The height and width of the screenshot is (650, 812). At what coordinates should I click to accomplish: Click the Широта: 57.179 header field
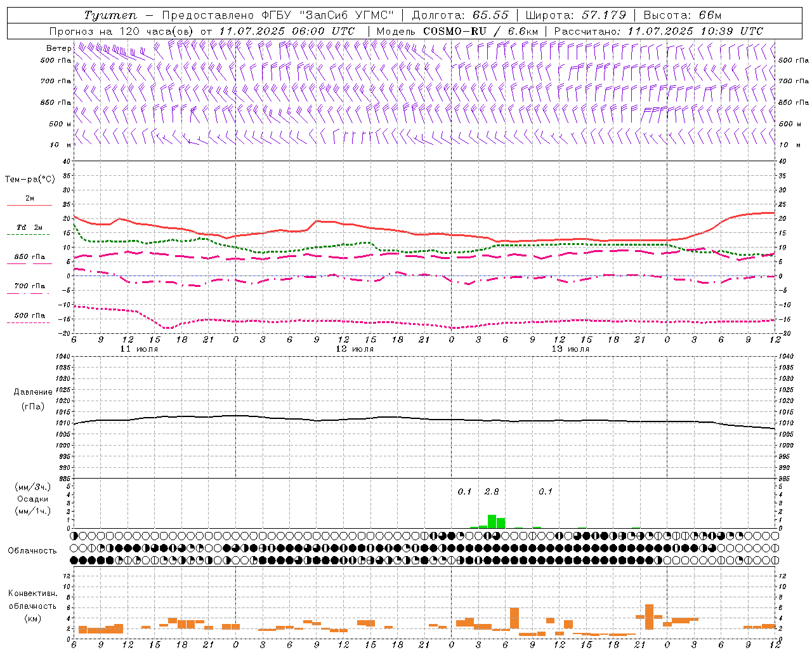(x=576, y=15)
